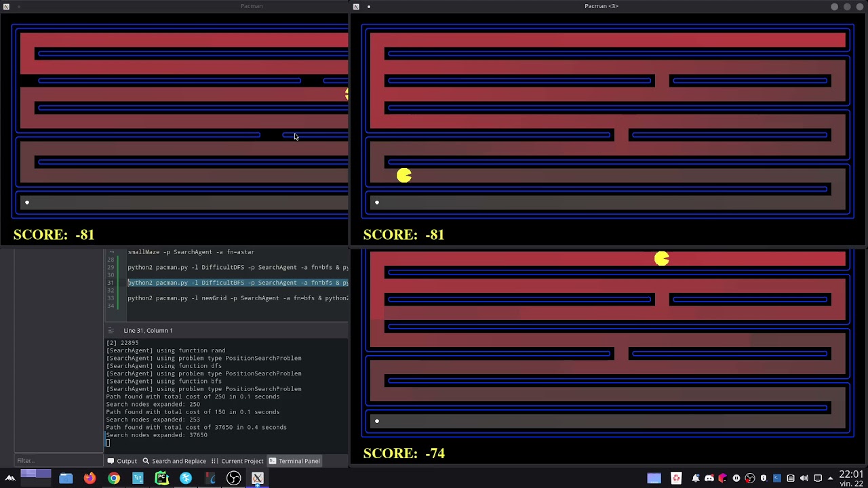Switch to the Kate editor in the taskbar
868x488 pixels.
[186, 478]
